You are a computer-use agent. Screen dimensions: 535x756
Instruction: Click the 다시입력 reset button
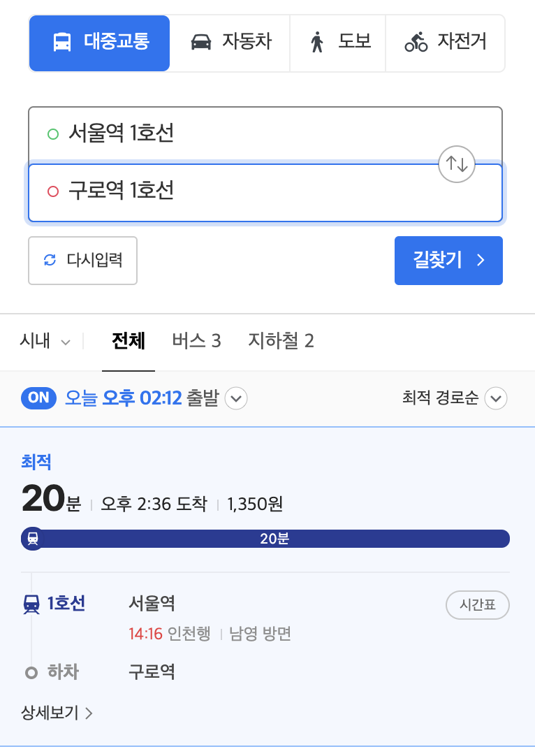tap(82, 261)
